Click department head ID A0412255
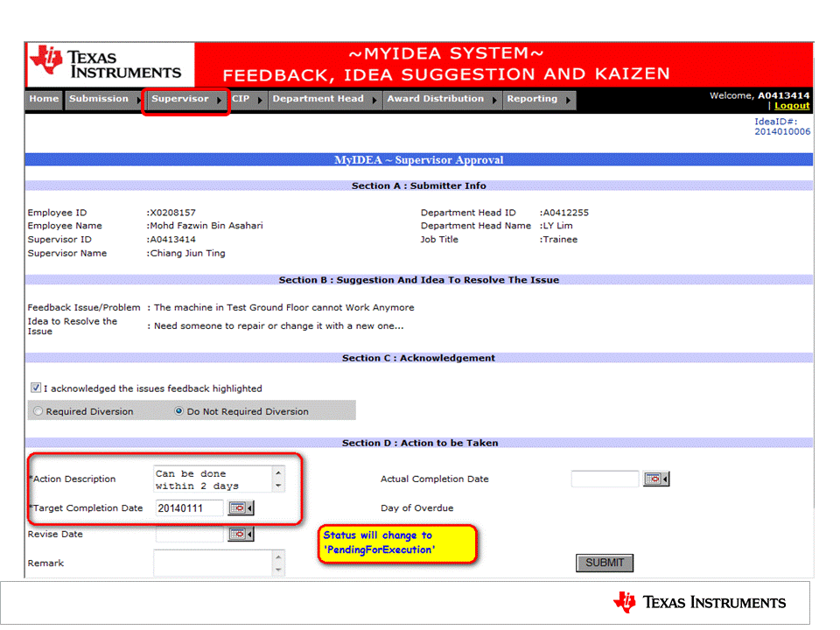This screenshot has width=840, height=630. pyautogui.click(x=566, y=213)
